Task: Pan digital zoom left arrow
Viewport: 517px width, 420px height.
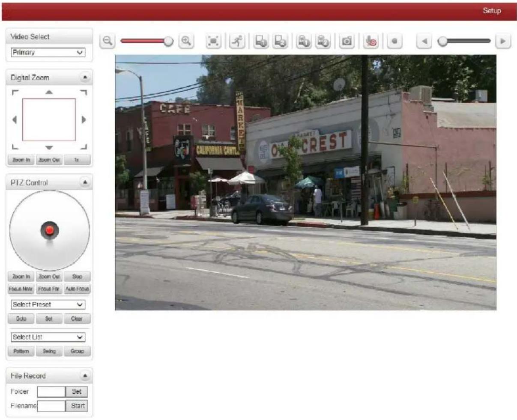Action: (x=15, y=120)
